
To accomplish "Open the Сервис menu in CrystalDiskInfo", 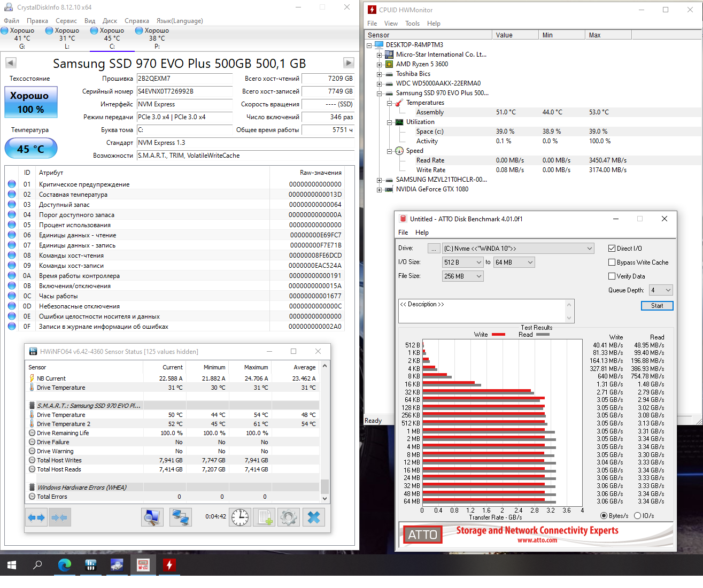I will click(66, 21).
